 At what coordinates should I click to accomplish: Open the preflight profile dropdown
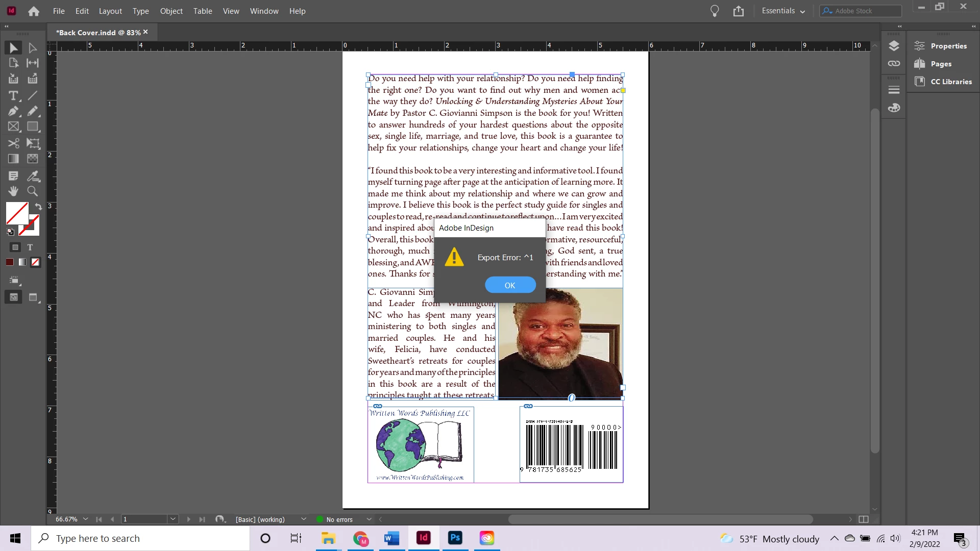click(x=304, y=519)
